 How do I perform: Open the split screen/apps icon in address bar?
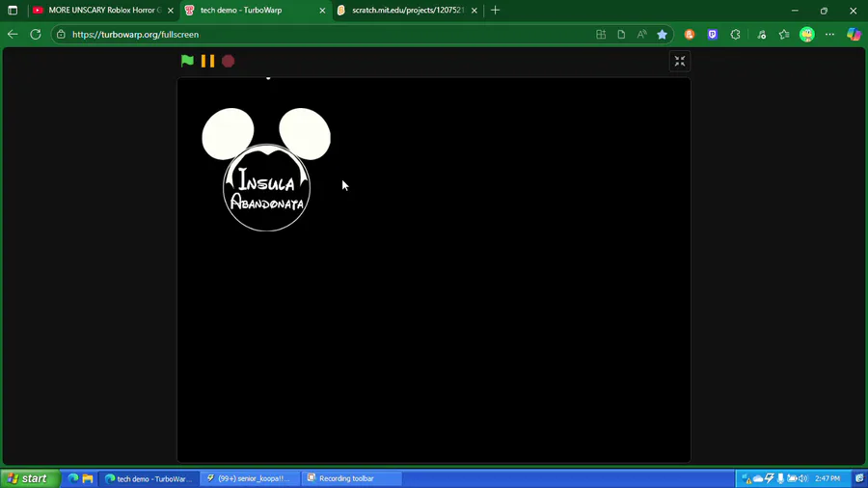click(x=601, y=35)
